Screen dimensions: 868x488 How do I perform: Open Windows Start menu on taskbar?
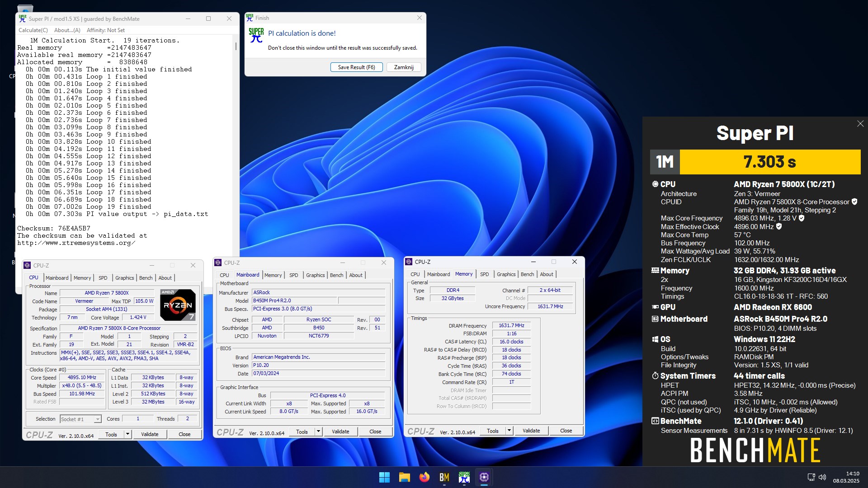[384, 477]
